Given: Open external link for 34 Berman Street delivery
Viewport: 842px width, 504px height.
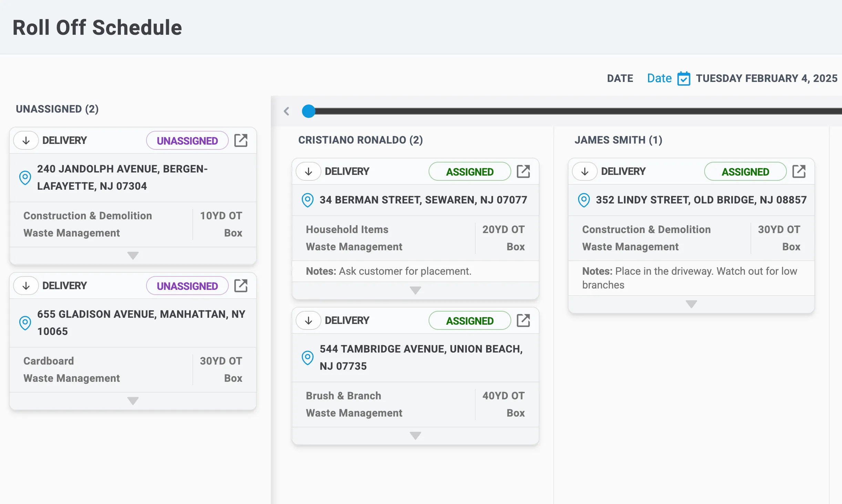Looking at the screenshot, I should [x=523, y=171].
